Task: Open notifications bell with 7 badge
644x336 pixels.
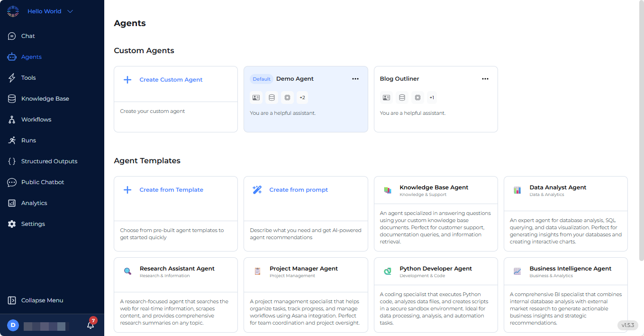Action: pos(91,324)
